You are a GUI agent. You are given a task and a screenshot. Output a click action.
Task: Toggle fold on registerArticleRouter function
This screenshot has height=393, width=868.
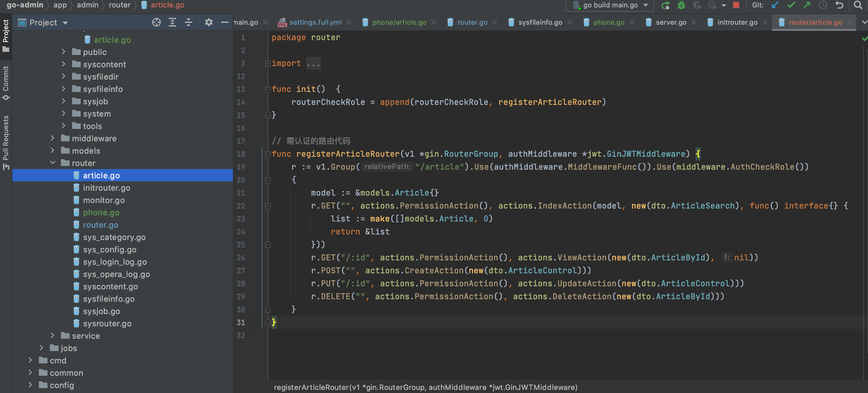point(268,155)
